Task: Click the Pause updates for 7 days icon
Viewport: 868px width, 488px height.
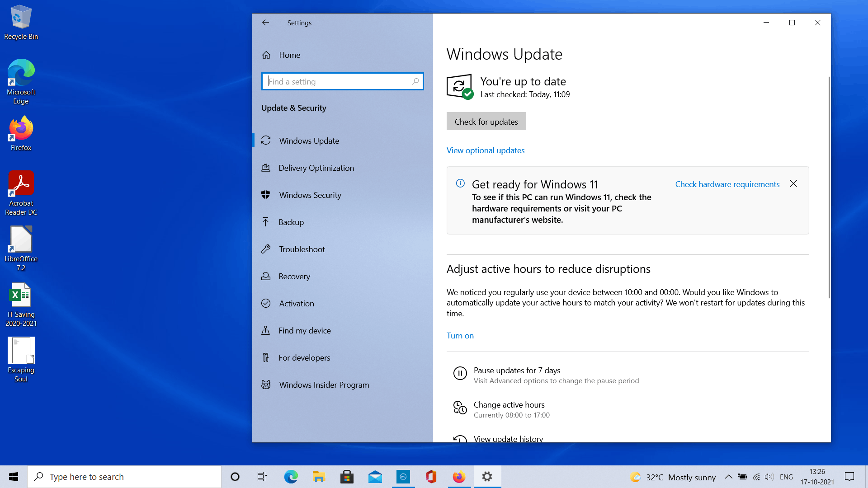Action: (460, 373)
